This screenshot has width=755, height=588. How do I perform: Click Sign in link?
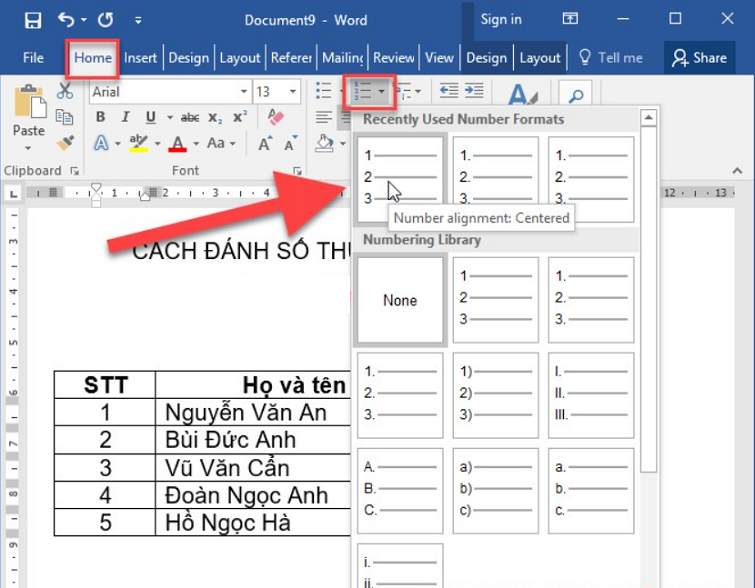[x=501, y=19]
